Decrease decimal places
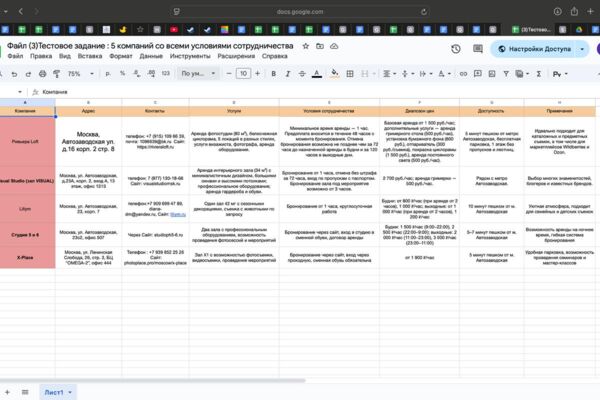 (x=137, y=73)
